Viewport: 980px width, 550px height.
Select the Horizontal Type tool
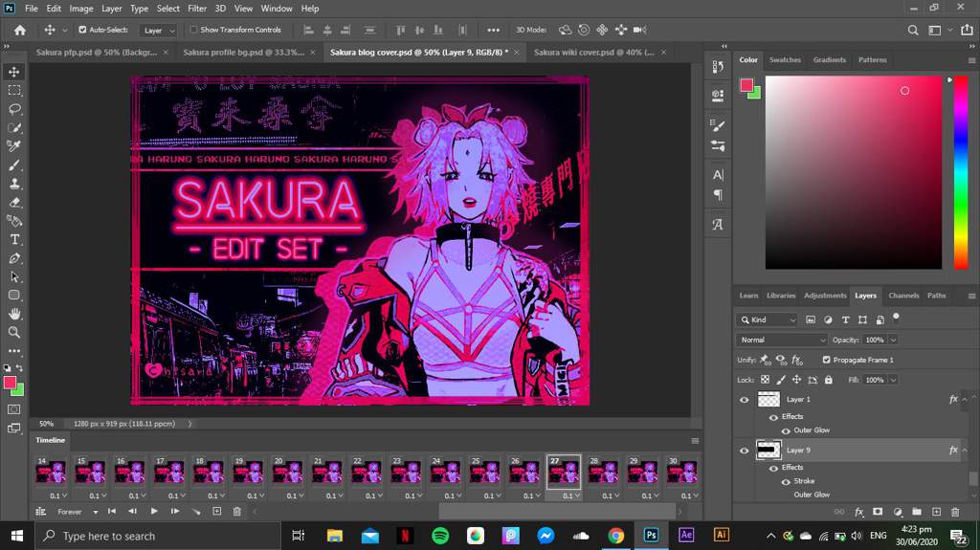pyautogui.click(x=14, y=239)
